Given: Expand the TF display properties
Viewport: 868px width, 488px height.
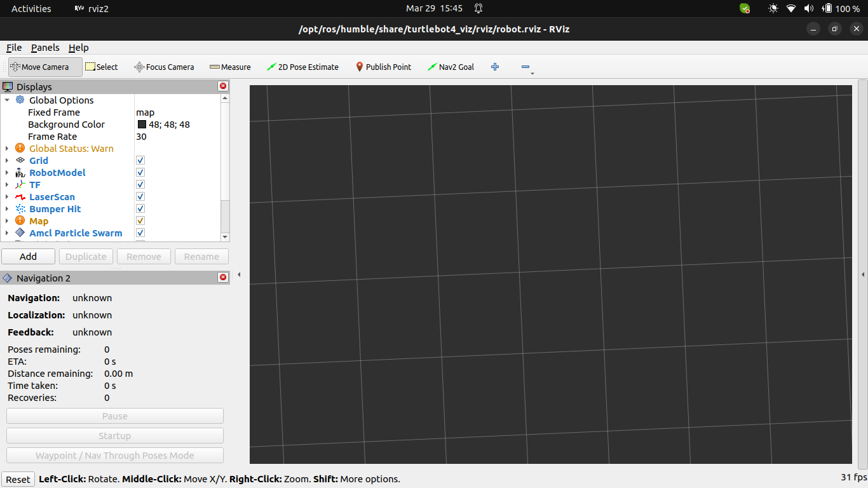Looking at the screenshot, I should (6, 184).
